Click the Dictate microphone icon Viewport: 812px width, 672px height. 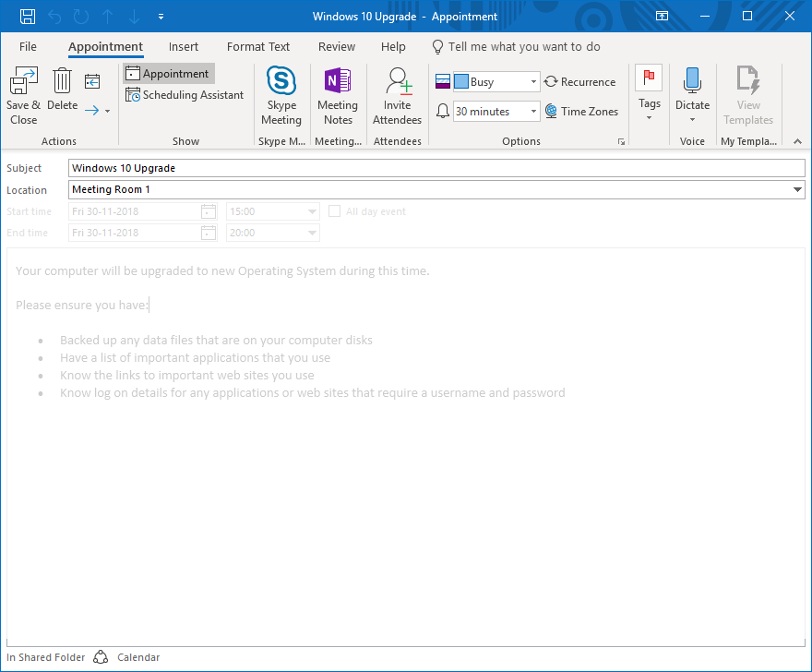[692, 81]
